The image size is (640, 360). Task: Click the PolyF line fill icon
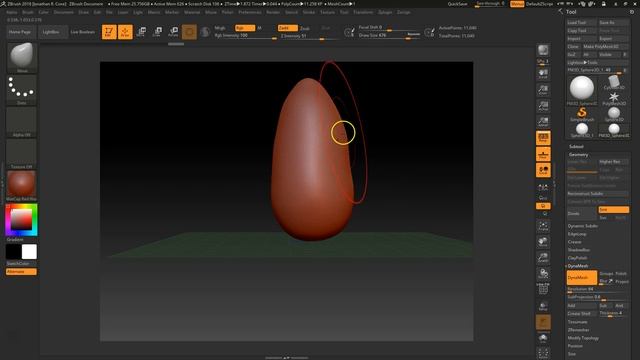(x=543, y=289)
